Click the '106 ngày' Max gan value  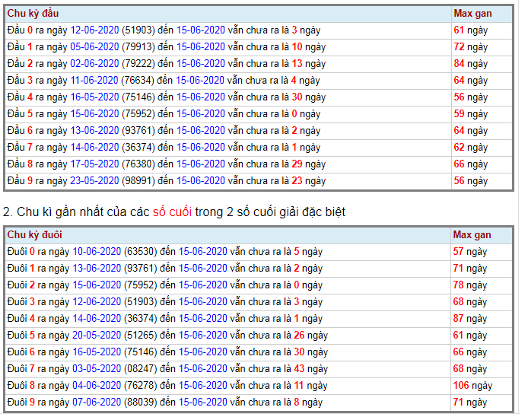(472, 386)
